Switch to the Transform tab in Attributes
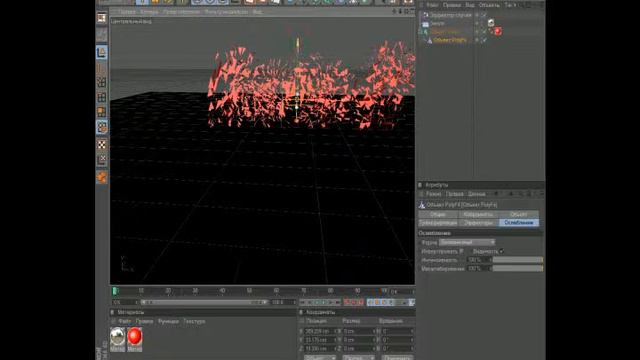640x360 pixels. point(438,223)
